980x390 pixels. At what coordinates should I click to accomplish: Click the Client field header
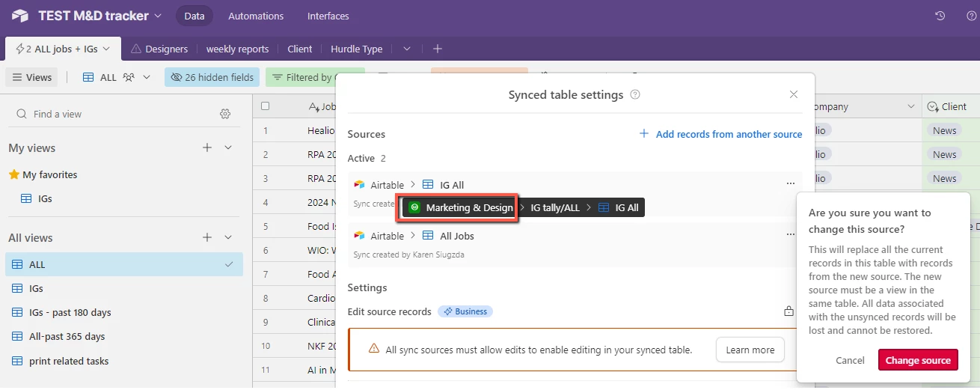pos(951,106)
